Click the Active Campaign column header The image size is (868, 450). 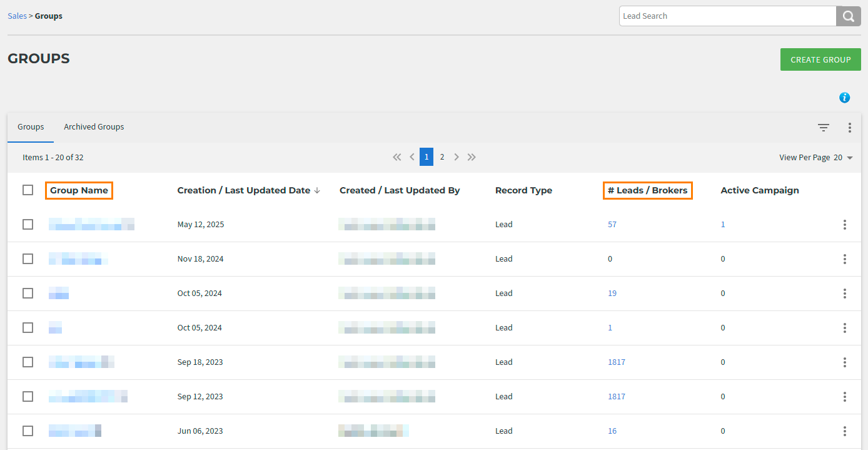(x=760, y=190)
